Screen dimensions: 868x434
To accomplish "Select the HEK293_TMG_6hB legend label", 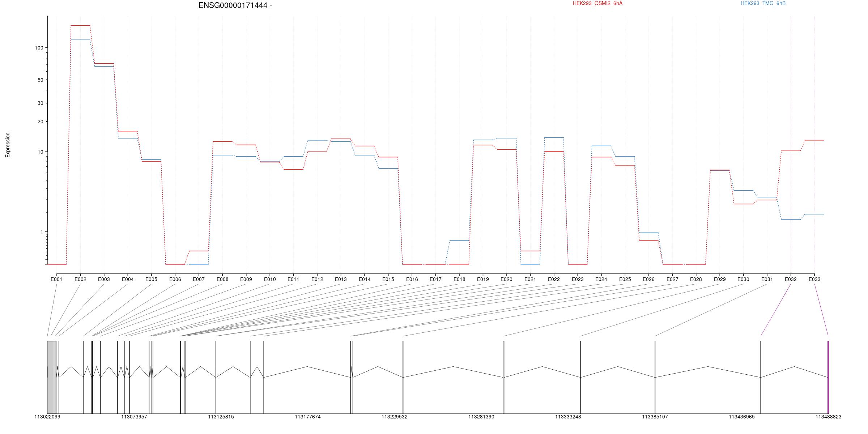I will tap(763, 3).
